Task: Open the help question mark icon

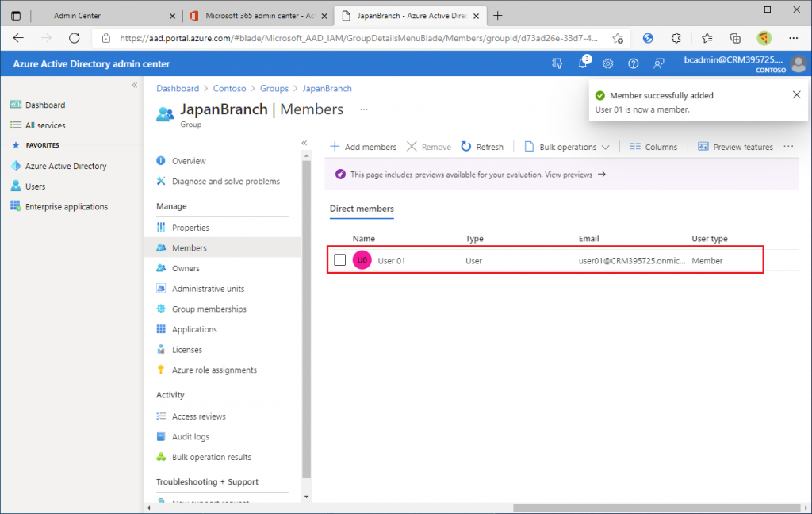Action: click(x=634, y=63)
